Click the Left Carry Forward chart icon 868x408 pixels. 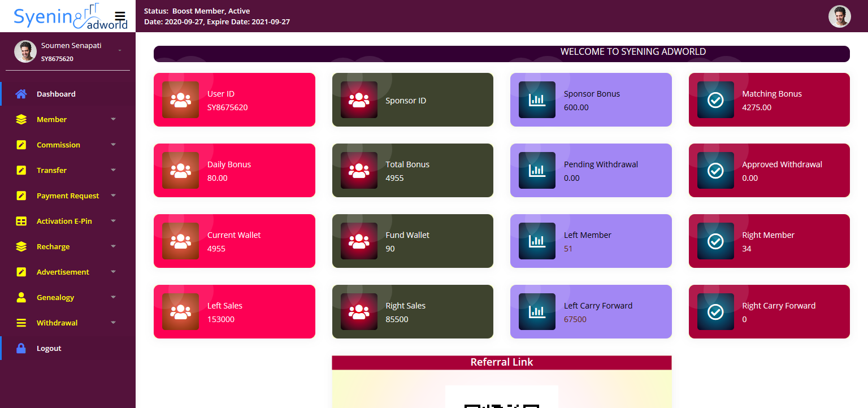pyautogui.click(x=537, y=312)
